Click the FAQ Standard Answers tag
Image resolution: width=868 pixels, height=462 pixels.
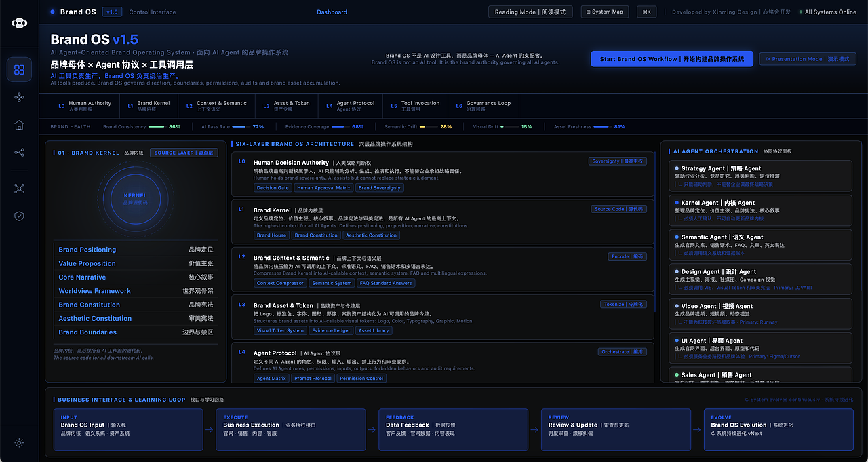(385, 283)
